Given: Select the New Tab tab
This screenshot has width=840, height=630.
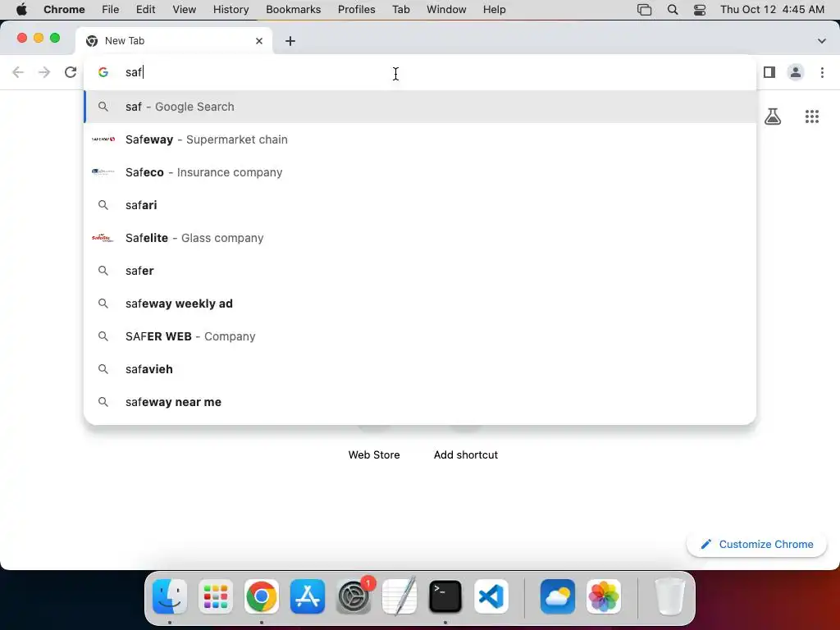Looking at the screenshot, I should pyautogui.click(x=174, y=41).
